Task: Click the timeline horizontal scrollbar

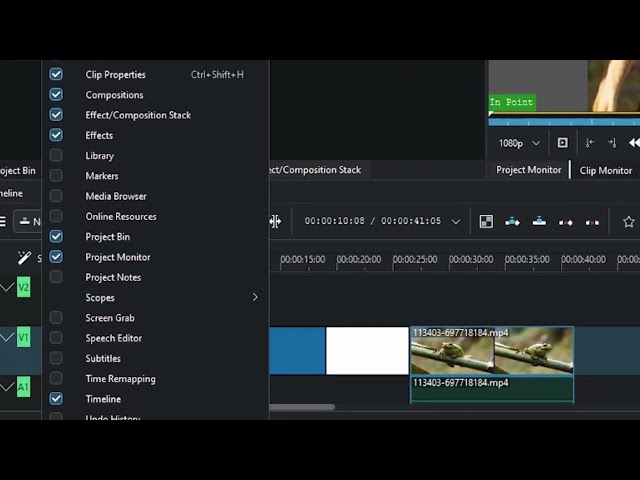Action: [302, 407]
